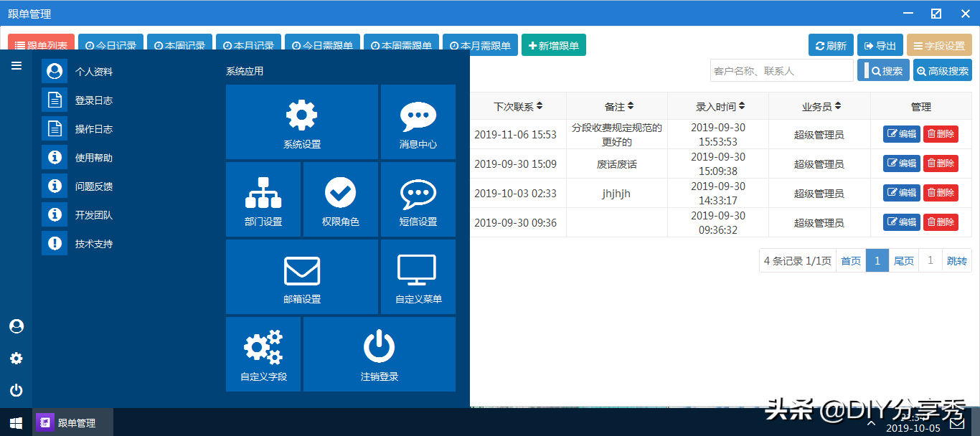
Task: Open the 权限角色 checkmark tile
Action: click(341, 199)
